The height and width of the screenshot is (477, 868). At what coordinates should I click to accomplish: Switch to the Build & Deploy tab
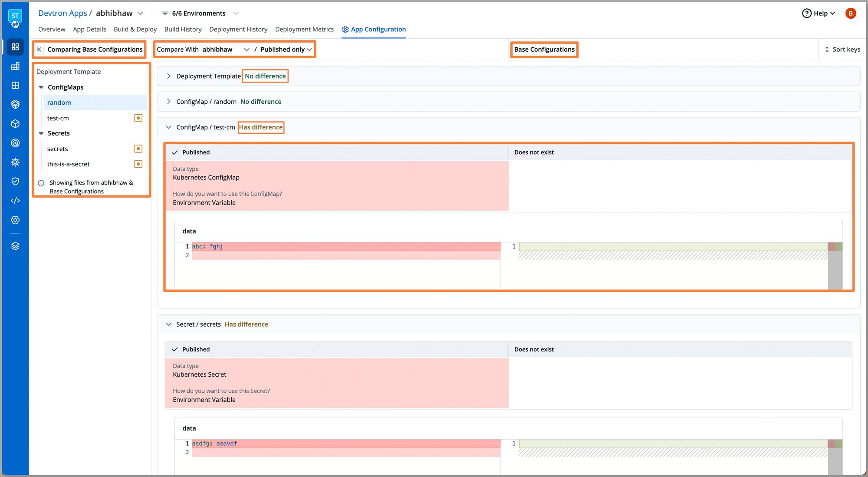point(135,29)
